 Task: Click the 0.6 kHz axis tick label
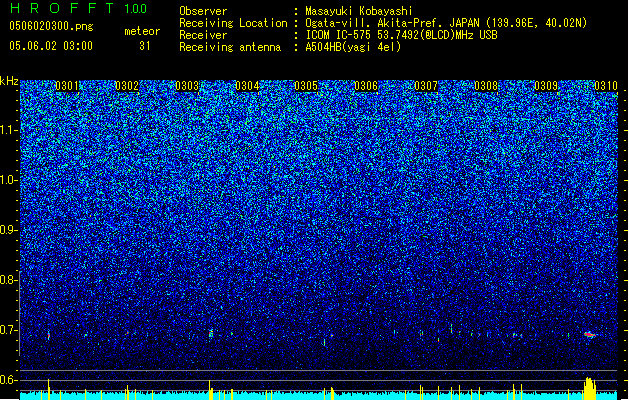[8, 380]
